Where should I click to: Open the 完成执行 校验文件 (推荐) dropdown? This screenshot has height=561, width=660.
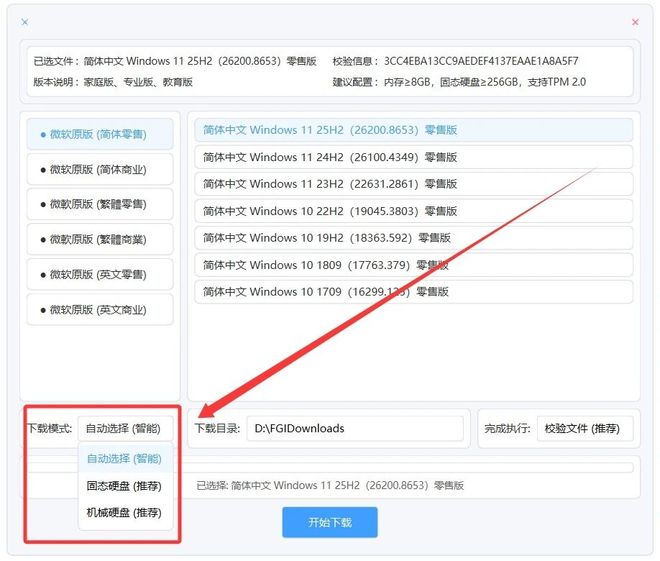point(585,428)
